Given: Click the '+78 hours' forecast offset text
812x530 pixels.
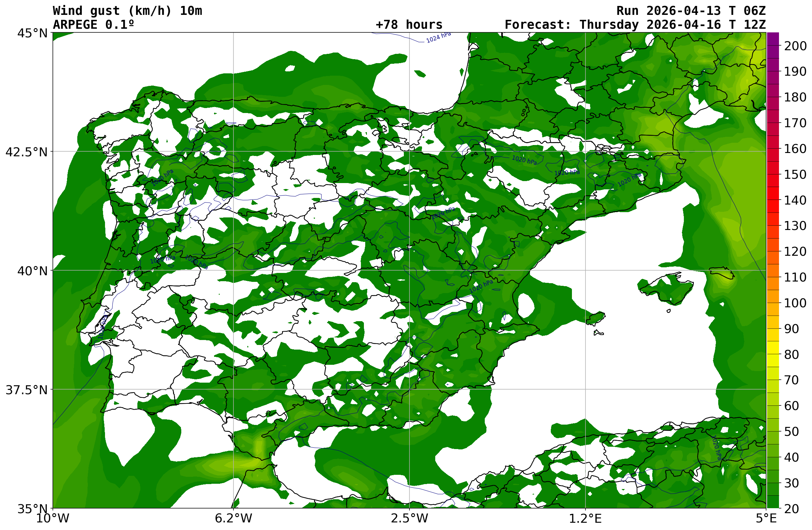Looking at the screenshot, I should coord(409,24).
